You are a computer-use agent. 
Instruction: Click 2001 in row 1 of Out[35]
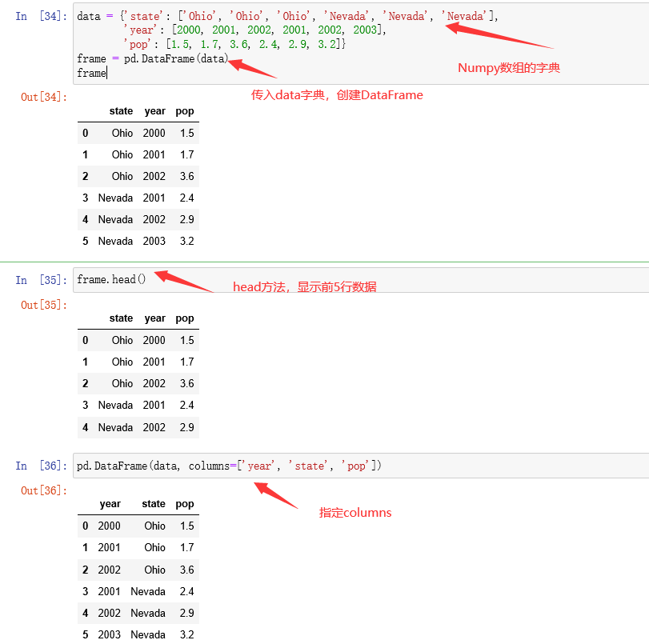pyautogui.click(x=154, y=362)
